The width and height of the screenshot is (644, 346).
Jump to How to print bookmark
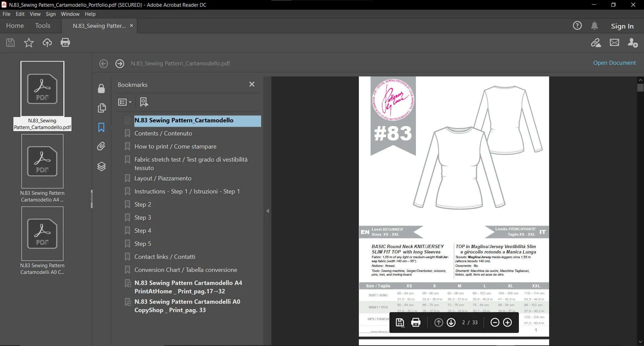[175, 147]
